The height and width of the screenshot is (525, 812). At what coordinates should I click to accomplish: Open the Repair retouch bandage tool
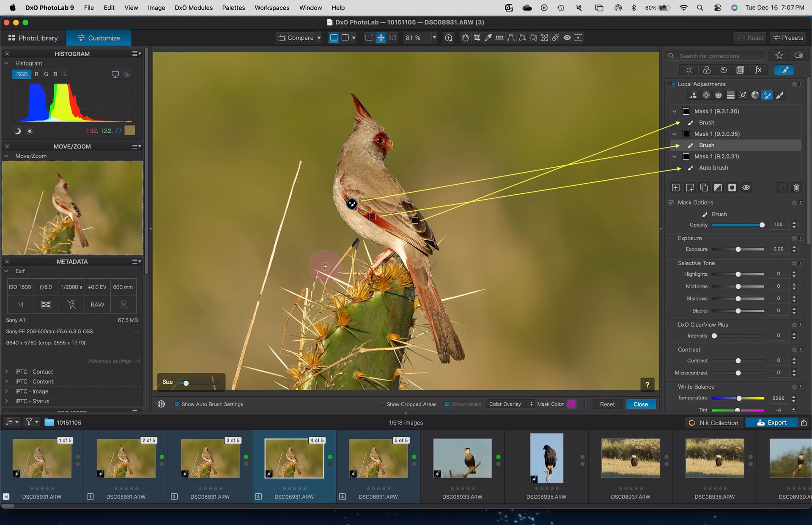coord(556,38)
